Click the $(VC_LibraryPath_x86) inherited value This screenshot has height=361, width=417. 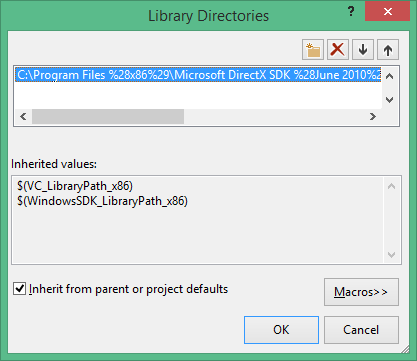75,186
